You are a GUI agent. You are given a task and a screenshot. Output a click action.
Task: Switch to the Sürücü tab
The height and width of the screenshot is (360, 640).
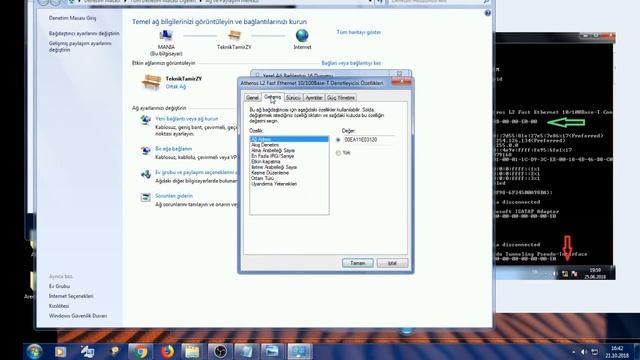click(293, 98)
